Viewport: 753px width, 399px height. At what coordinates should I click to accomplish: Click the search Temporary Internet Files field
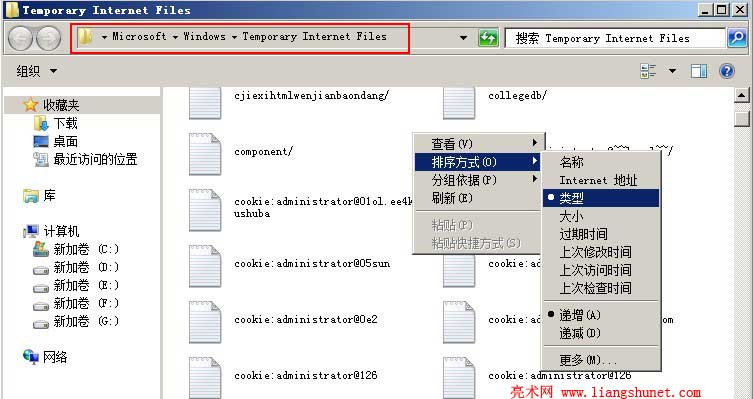(615, 38)
